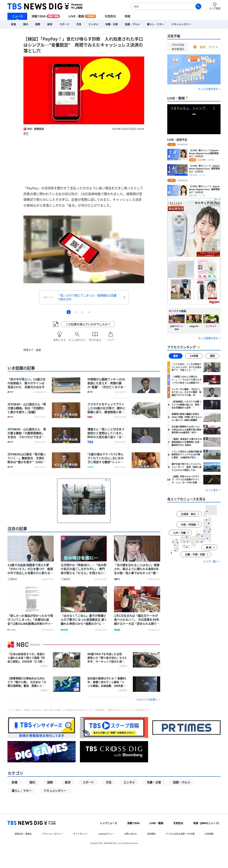Click the weather forecast map of Japan

point(194,69)
